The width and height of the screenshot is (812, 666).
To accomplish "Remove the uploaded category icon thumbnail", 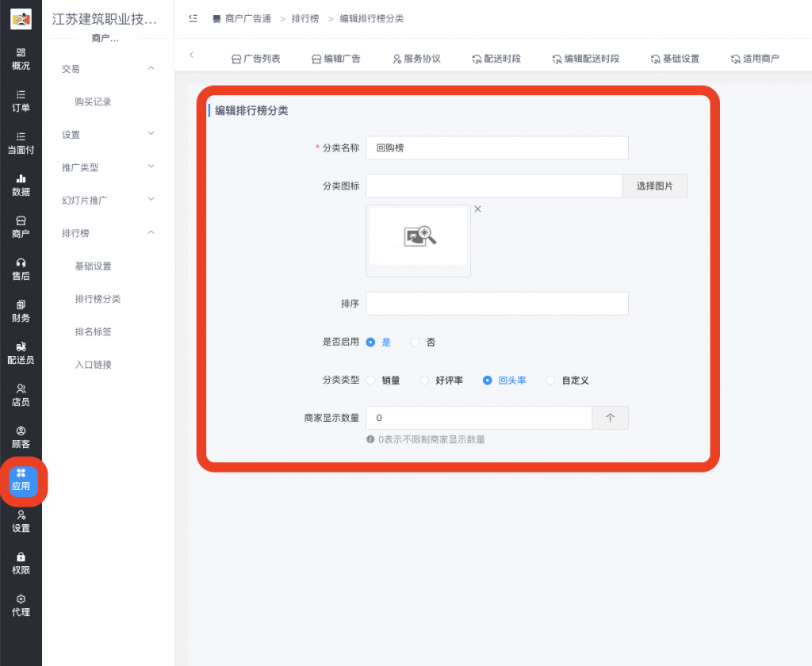I will tap(477, 209).
